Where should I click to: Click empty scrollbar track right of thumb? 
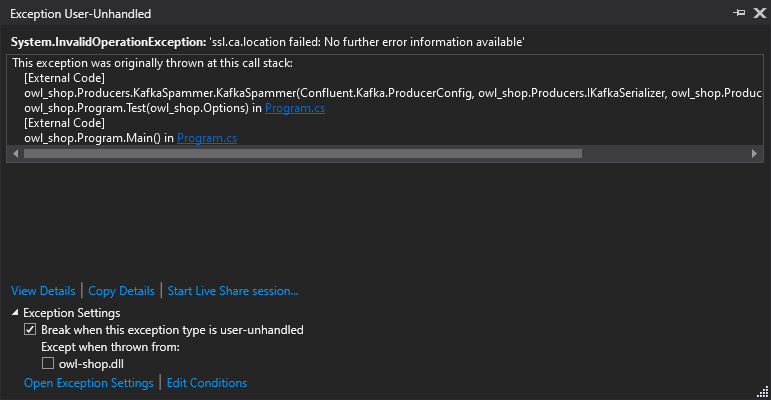[665, 154]
